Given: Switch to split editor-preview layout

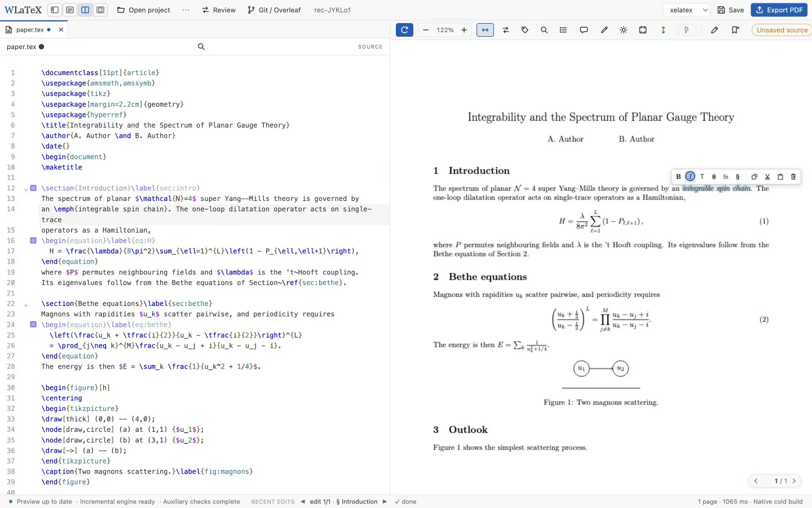Looking at the screenshot, I should 85,10.
